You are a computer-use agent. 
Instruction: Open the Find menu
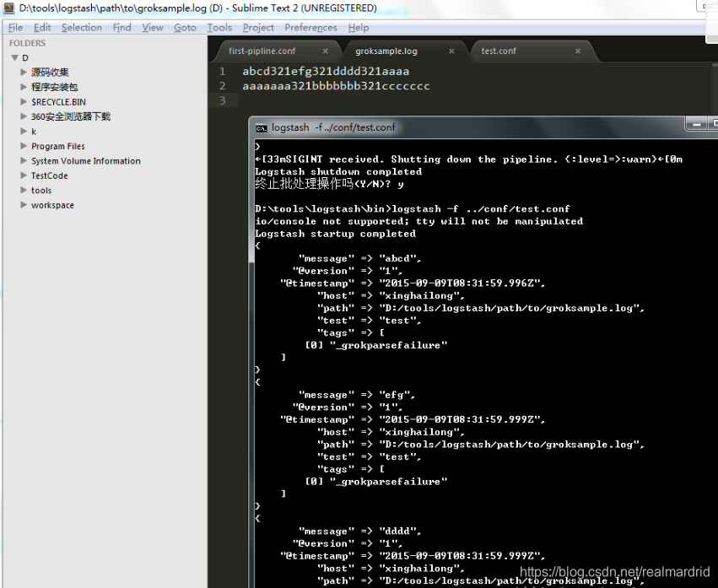121,28
